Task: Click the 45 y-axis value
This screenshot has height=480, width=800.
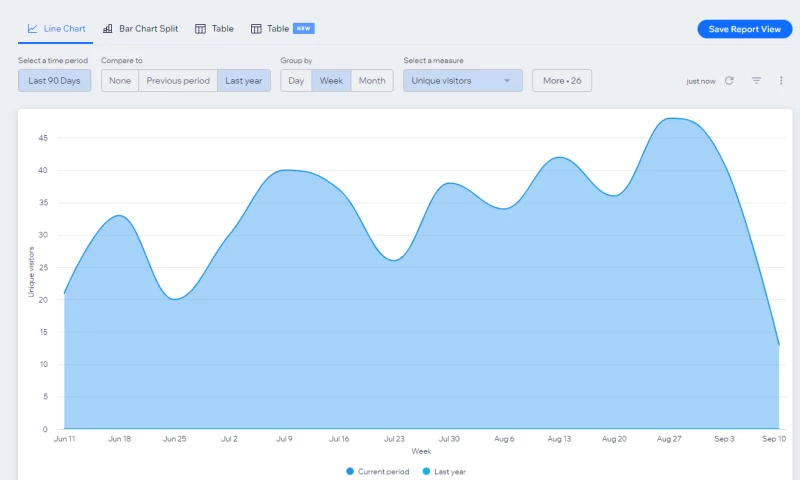Action: pos(43,138)
